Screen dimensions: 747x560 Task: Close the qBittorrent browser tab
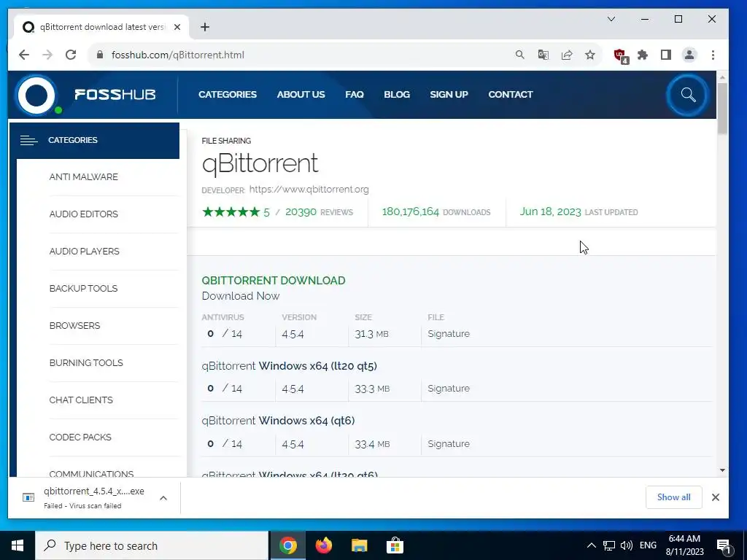(x=177, y=27)
